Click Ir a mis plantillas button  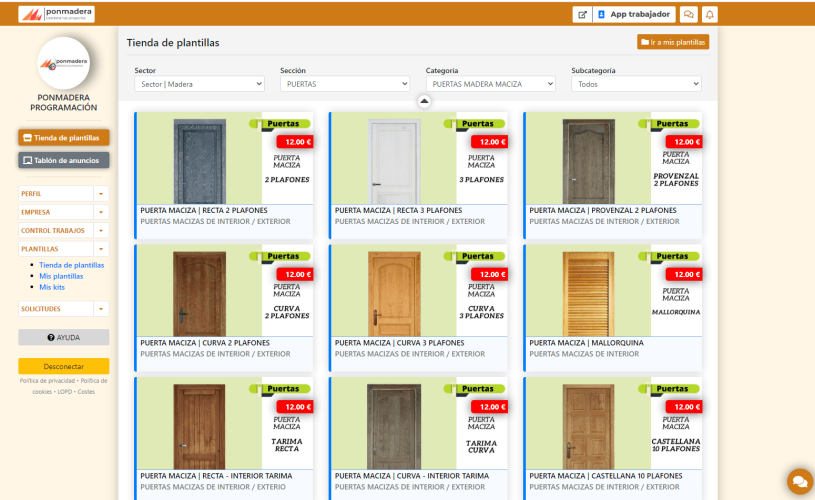click(x=673, y=42)
